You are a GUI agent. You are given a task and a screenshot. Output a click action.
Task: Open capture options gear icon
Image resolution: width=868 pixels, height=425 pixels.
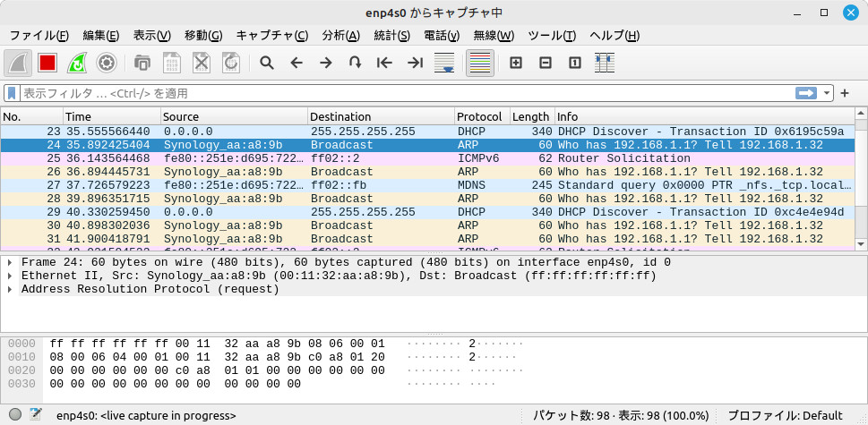tap(107, 63)
